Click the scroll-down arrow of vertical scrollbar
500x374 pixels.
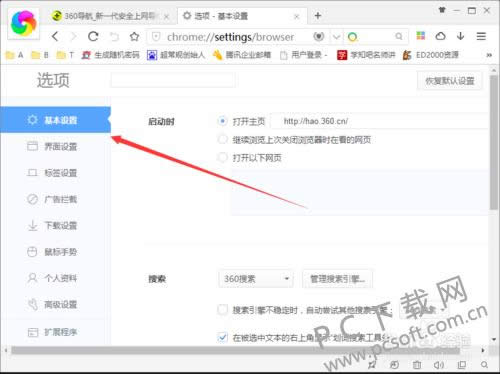tap(494, 340)
